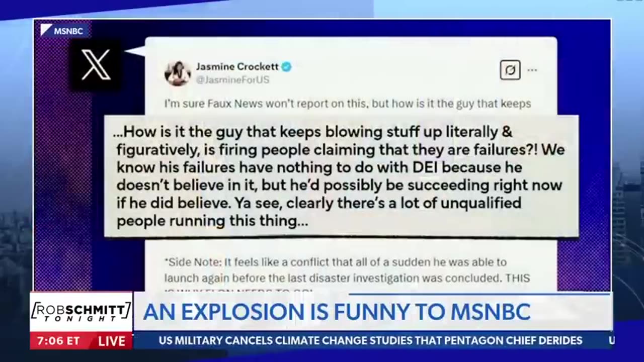Screen dimensions: 644x362
Task: Click the Rob Schmitt Tonight logo
Action: tap(81, 312)
